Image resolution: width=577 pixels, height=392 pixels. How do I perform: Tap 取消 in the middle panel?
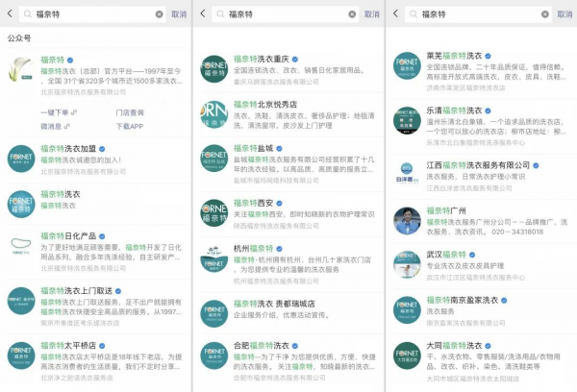pos(371,14)
